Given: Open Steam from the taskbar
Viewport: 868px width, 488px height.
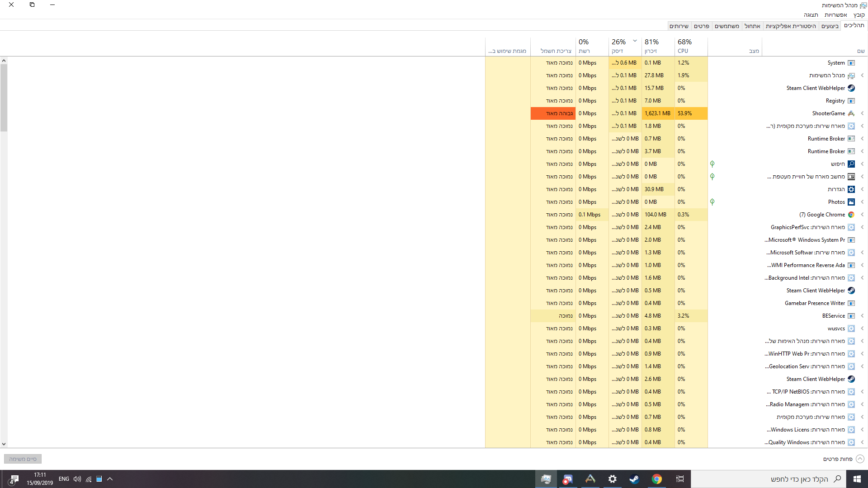Looking at the screenshot, I should point(634,479).
